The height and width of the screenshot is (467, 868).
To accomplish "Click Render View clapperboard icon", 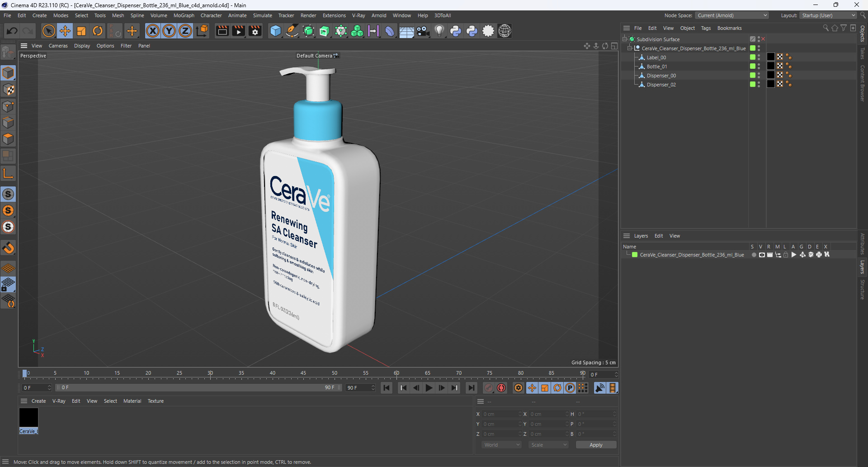I will [222, 31].
